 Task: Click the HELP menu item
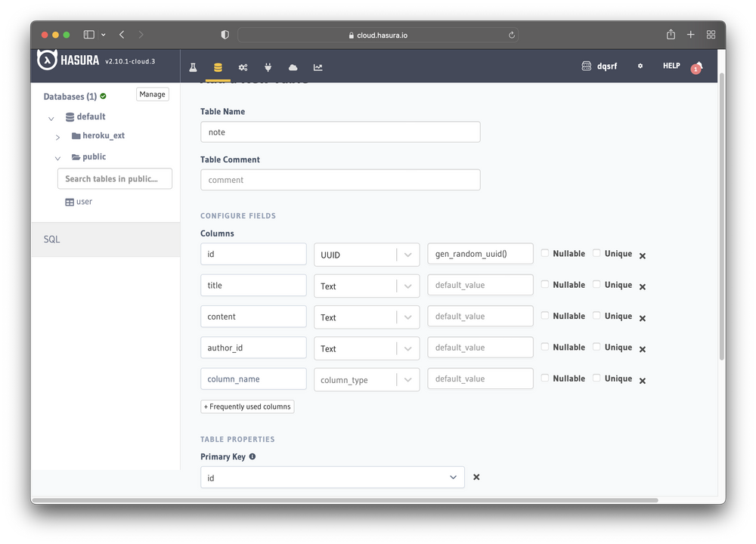point(671,66)
